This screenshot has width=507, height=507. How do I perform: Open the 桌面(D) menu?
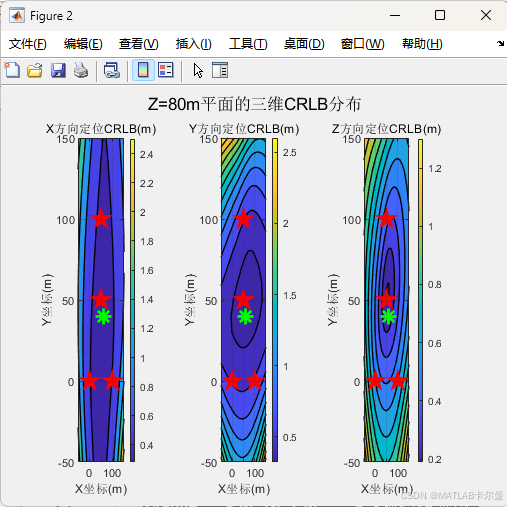coord(304,44)
